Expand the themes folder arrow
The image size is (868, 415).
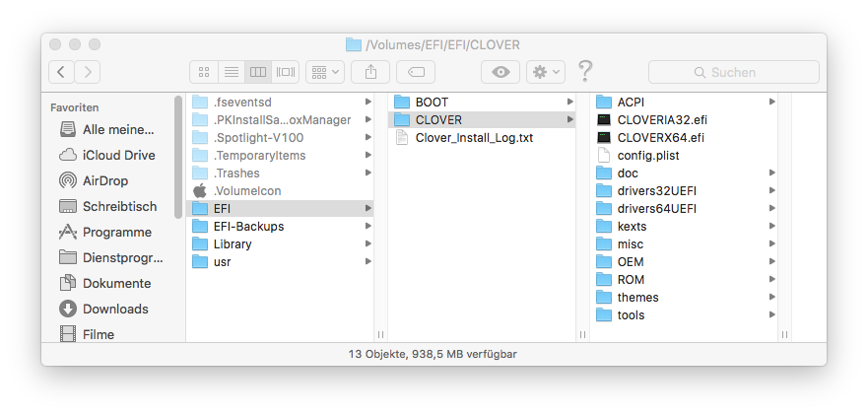[771, 297]
